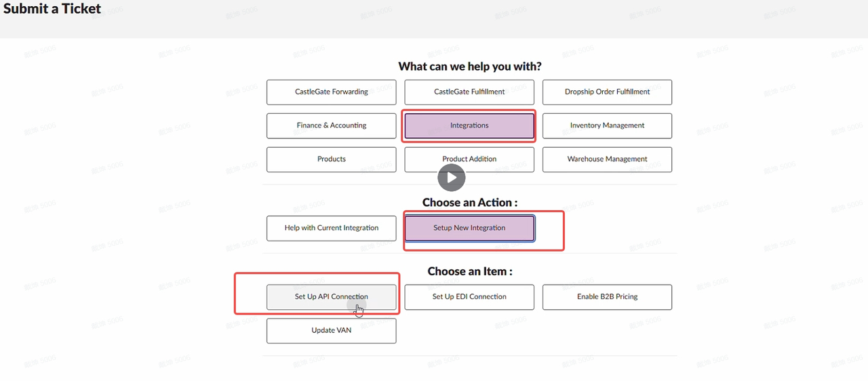Click the Submit a Ticket page title

(52, 9)
